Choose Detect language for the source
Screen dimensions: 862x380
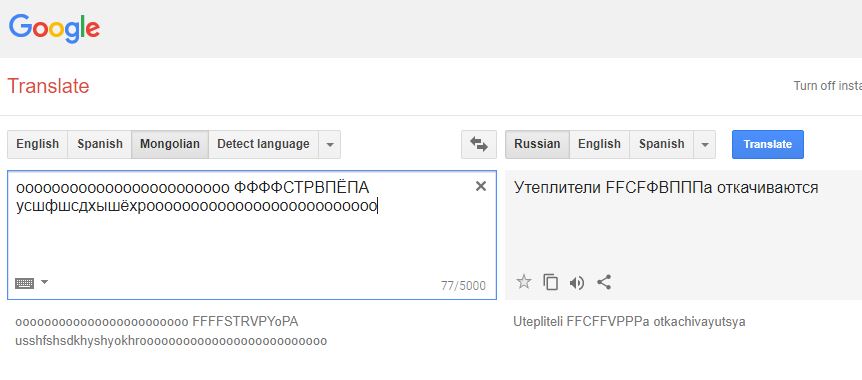pyautogui.click(x=263, y=144)
